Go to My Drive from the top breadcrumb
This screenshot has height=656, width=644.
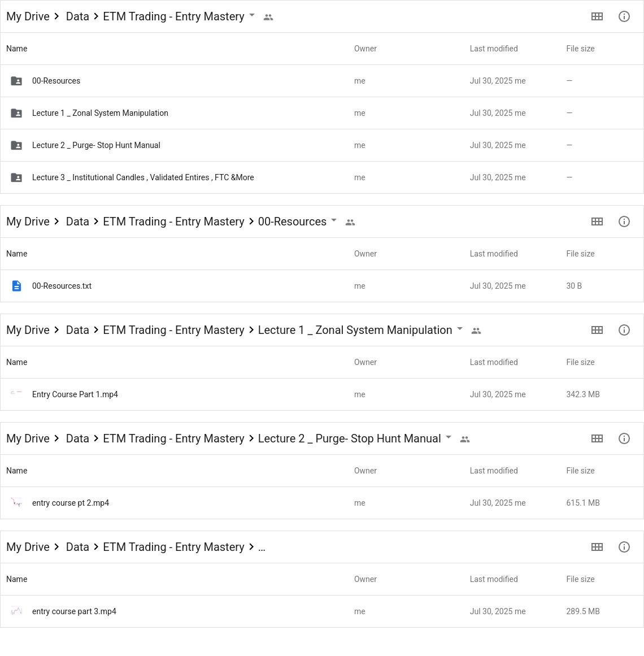point(28,16)
